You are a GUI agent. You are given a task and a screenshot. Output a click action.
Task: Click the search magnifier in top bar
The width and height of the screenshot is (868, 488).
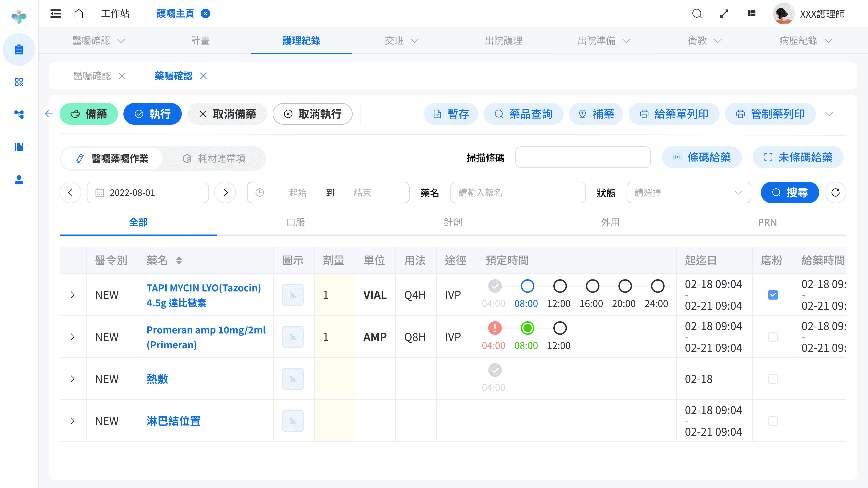point(697,14)
